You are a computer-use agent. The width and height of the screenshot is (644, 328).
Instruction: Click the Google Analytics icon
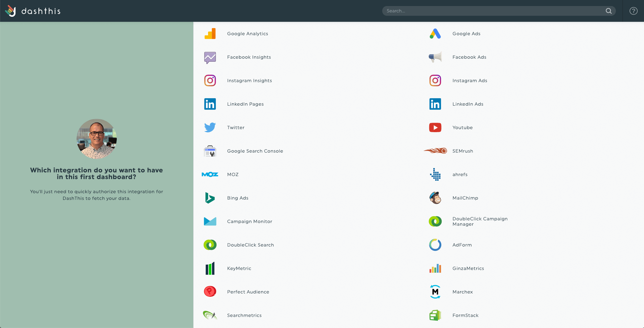click(210, 34)
